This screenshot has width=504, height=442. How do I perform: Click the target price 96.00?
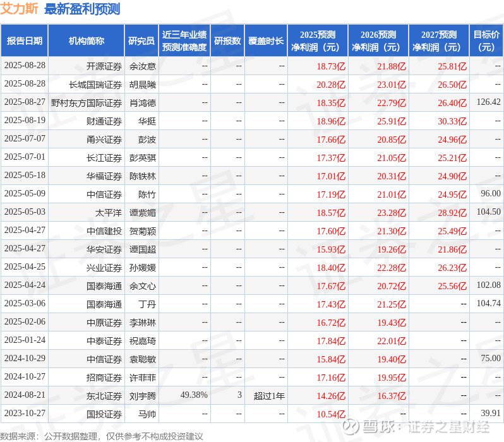pos(491,194)
